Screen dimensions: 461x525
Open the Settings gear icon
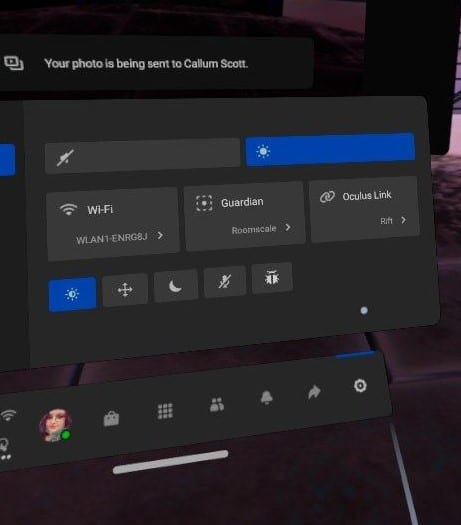tap(360, 386)
